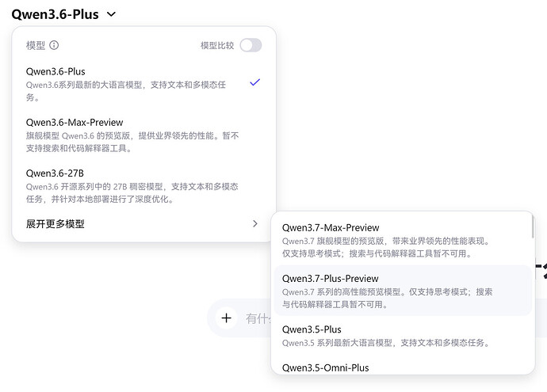547x392 pixels.
Task: Click the plus attachment button in chat input
Action: [226, 318]
